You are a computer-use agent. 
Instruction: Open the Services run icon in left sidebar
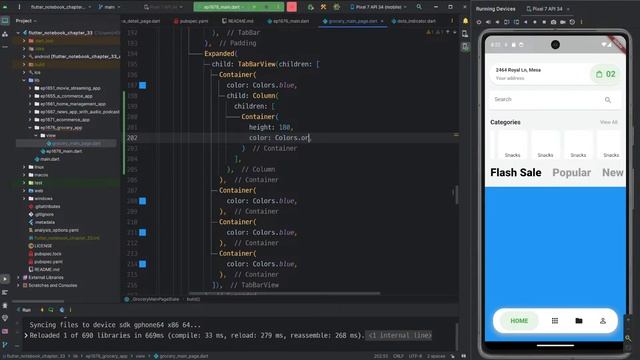(x=5, y=279)
